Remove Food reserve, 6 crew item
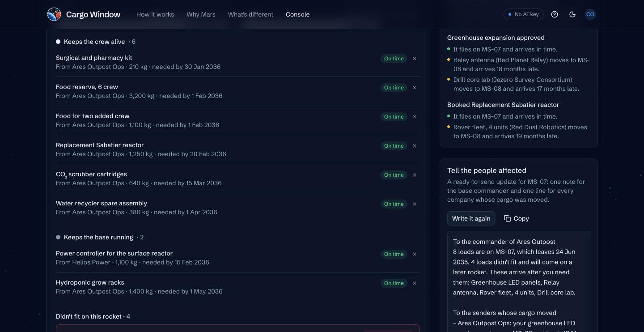This screenshot has width=644, height=332. 415,88
